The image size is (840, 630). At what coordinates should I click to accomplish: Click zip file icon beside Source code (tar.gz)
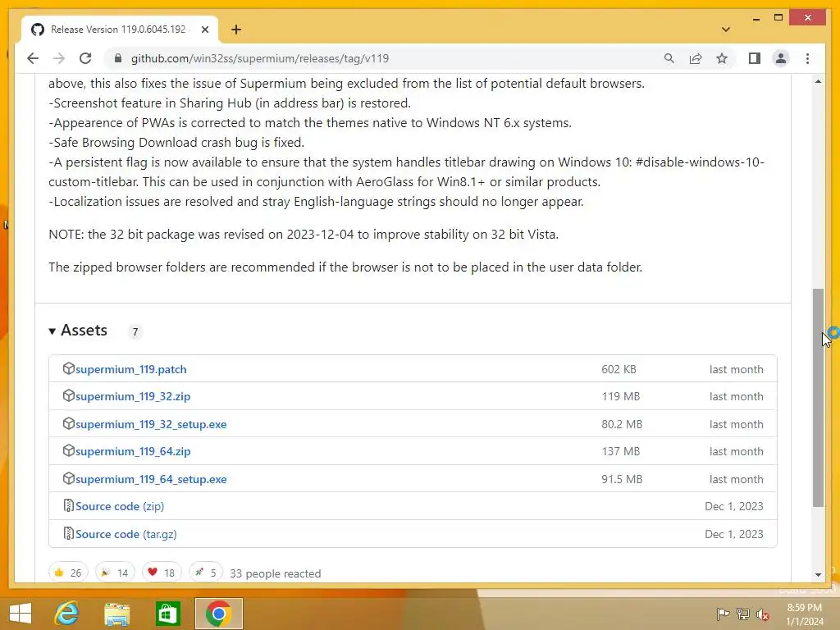[69, 533]
